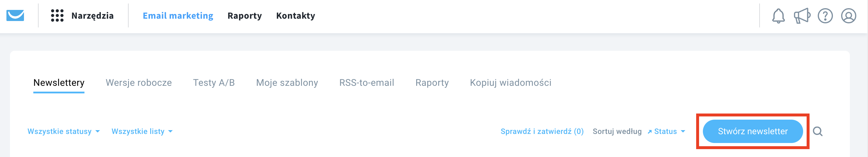Expand the Wszystkie listy filter dropdown
The image size is (868, 157).
click(142, 131)
